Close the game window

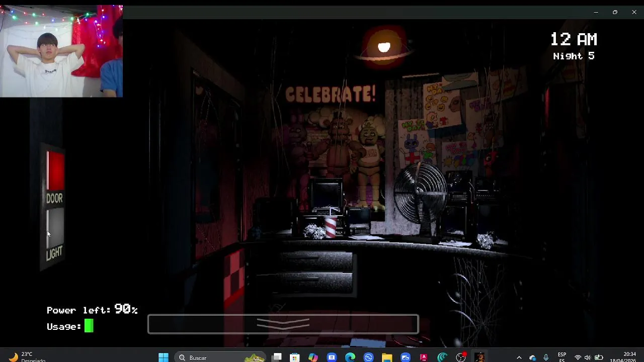(634, 12)
